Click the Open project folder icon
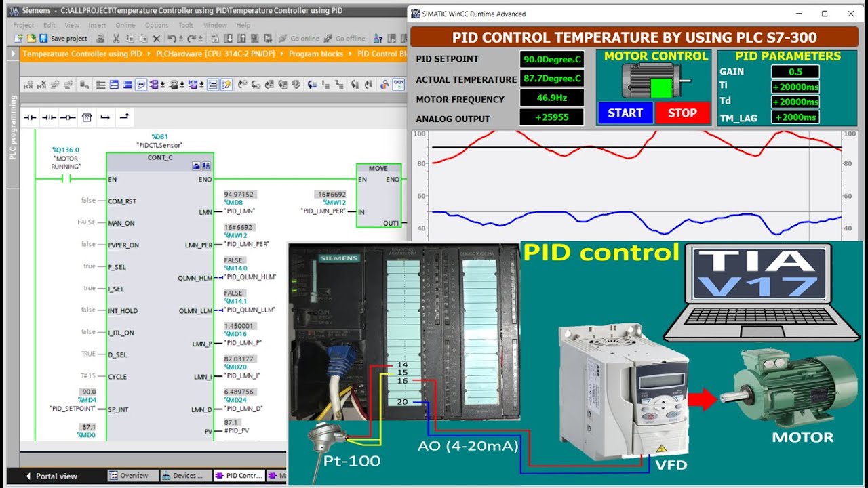This screenshot has height=488, width=868. click(31, 39)
